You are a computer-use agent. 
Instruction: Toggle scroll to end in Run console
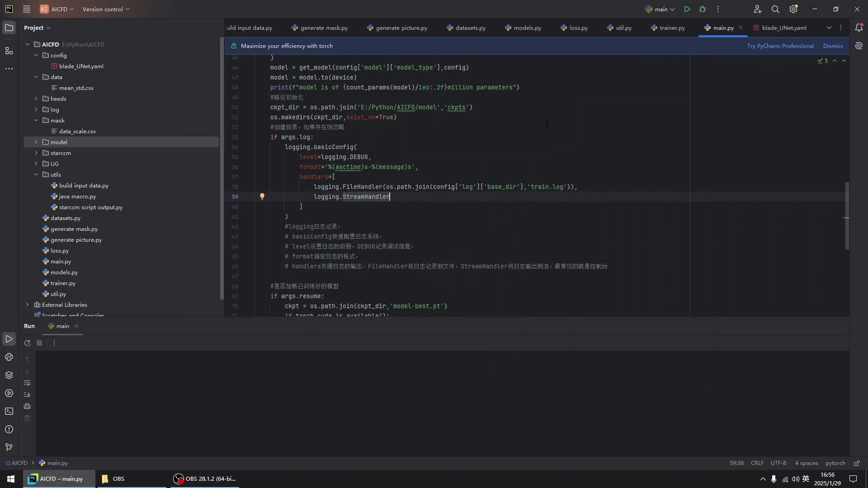click(x=27, y=394)
